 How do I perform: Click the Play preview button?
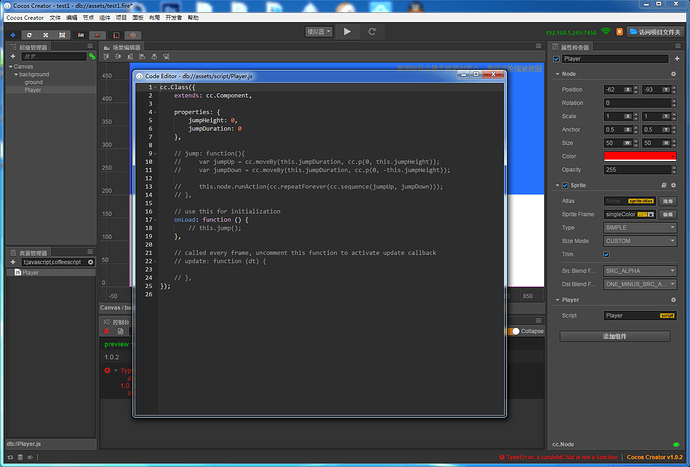[346, 32]
